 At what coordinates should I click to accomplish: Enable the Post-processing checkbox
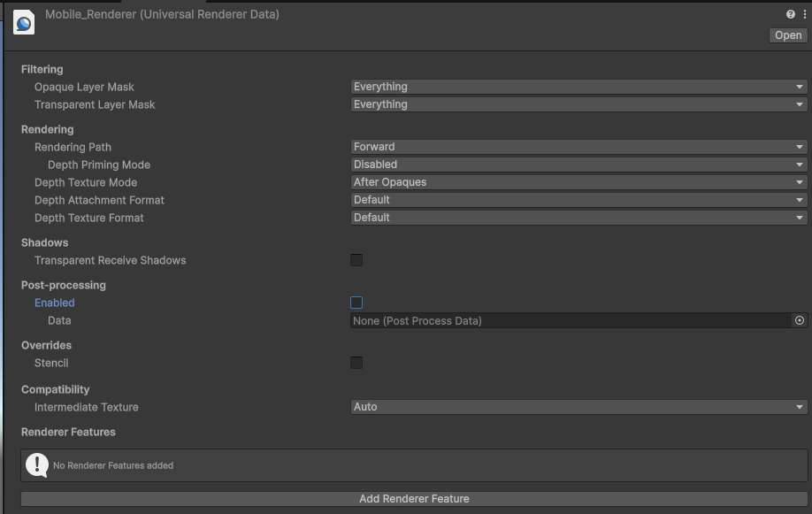tap(356, 303)
